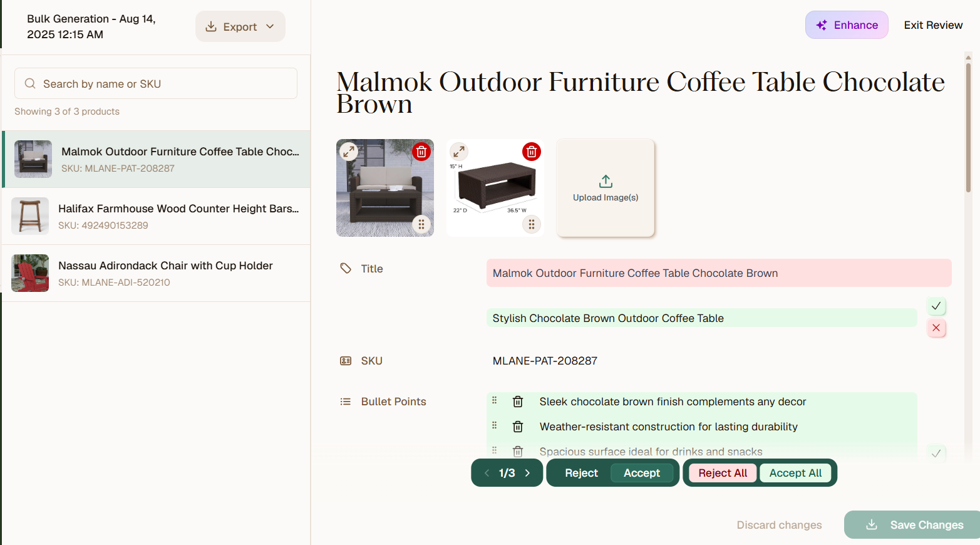Expand the first product image (sofa scene)
The image size is (980, 545).
tap(349, 152)
